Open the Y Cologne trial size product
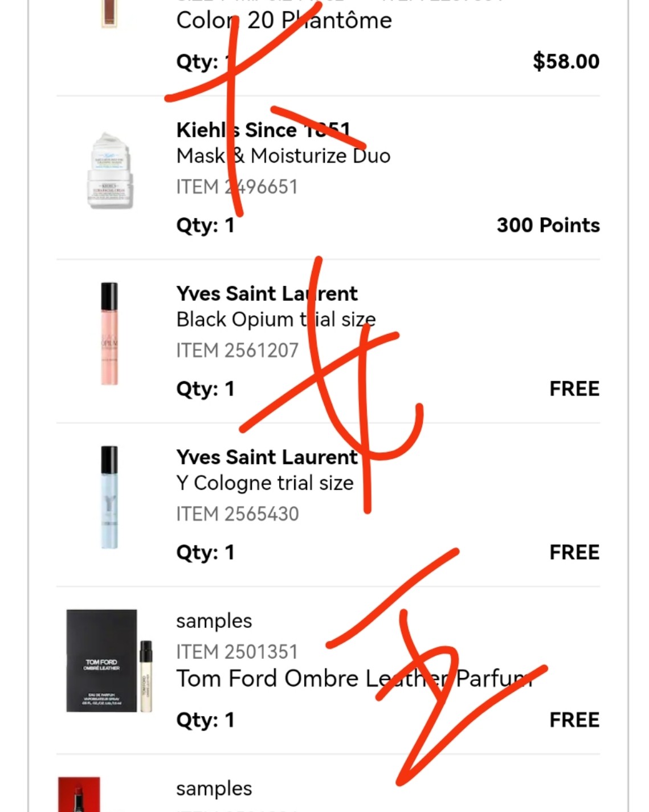The image size is (649, 812). point(265,483)
